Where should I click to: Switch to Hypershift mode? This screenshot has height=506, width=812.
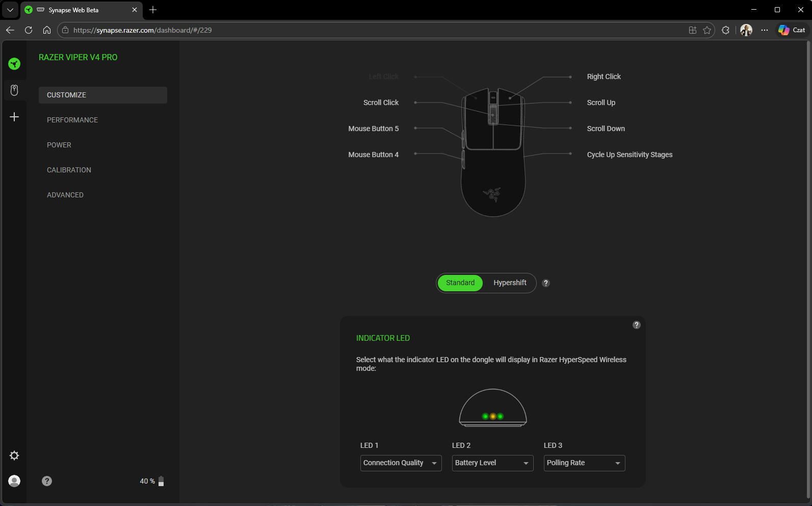click(x=510, y=283)
